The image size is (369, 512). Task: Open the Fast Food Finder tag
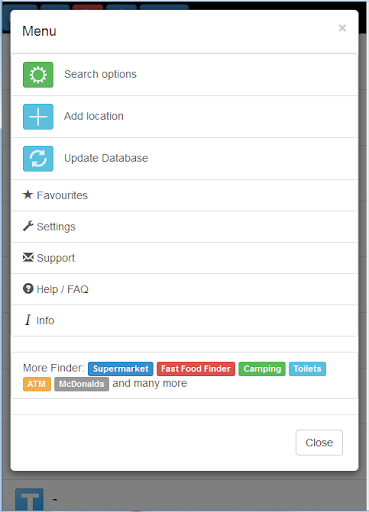pyautogui.click(x=196, y=369)
